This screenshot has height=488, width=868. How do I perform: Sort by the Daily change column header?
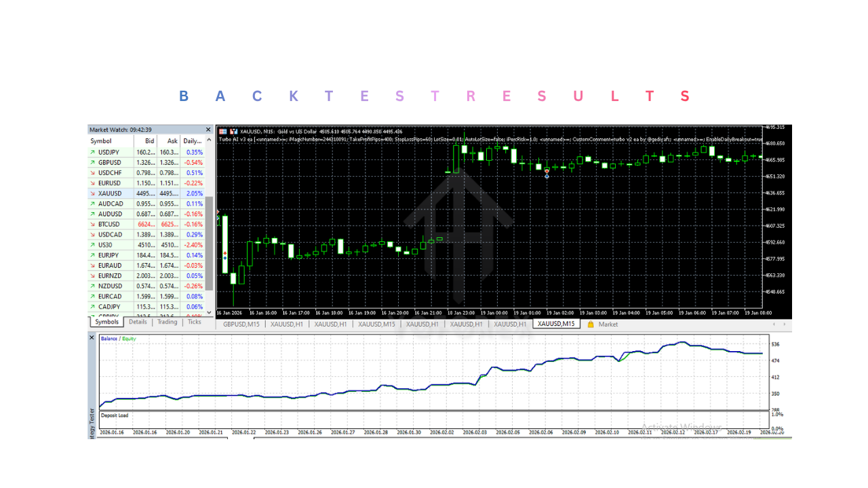point(193,141)
